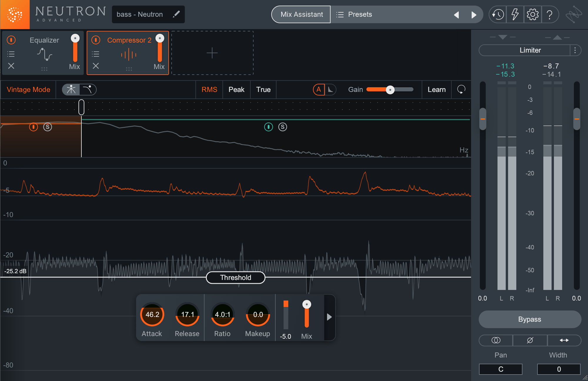The image size is (588, 381).
Task: Click the iZotope Neutron logo icon
Action: pos(15,14)
